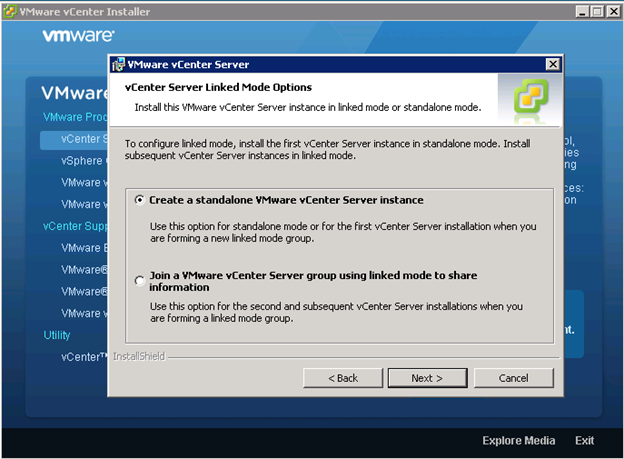Viewport: 624px width, 459px height.
Task: Open Explore Media in the installer
Action: pyautogui.click(x=519, y=440)
